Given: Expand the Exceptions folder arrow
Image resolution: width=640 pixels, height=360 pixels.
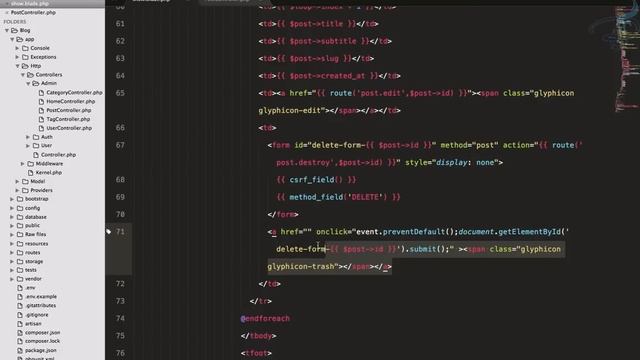Looking at the screenshot, I should point(17,57).
